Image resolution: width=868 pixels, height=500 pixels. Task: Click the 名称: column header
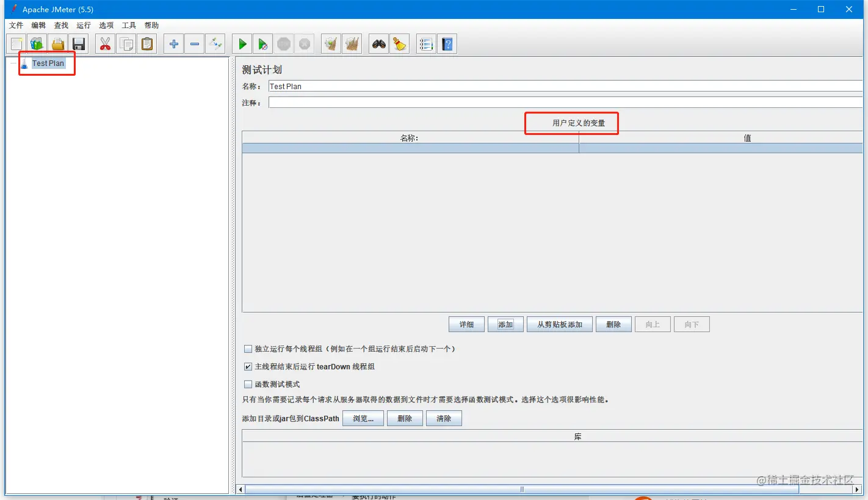coord(410,138)
